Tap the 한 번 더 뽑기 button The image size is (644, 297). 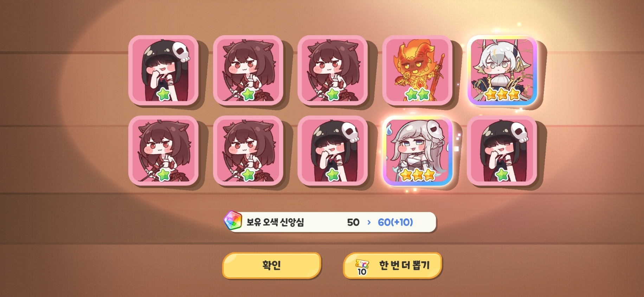click(x=392, y=265)
